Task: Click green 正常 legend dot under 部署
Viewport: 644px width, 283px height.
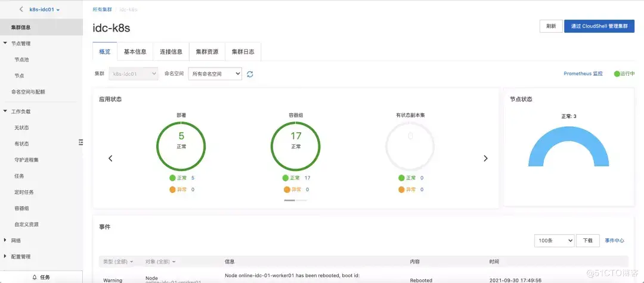Action: [172, 178]
